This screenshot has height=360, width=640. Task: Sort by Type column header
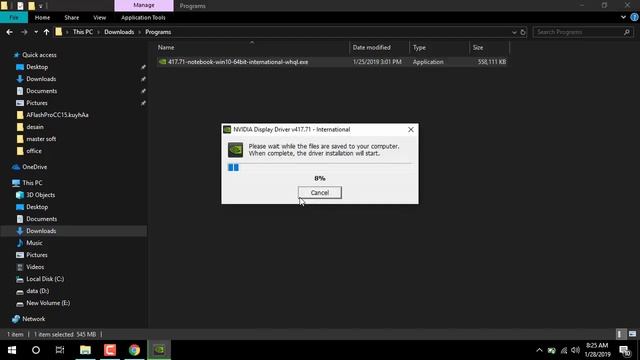(x=439, y=47)
